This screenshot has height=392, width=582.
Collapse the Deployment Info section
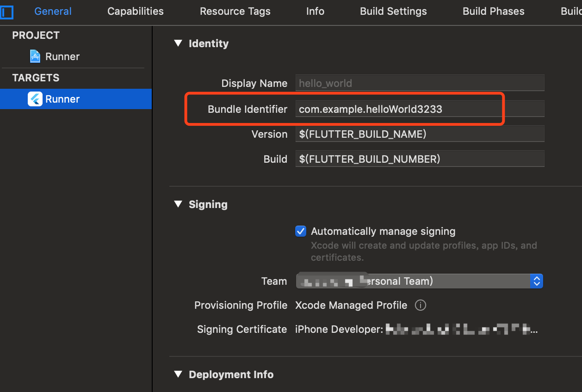pyautogui.click(x=178, y=374)
